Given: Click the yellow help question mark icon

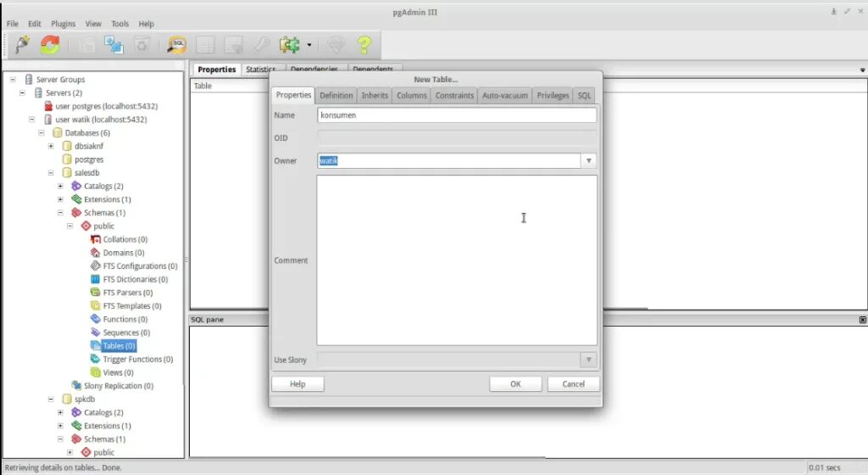Looking at the screenshot, I should tap(364, 45).
